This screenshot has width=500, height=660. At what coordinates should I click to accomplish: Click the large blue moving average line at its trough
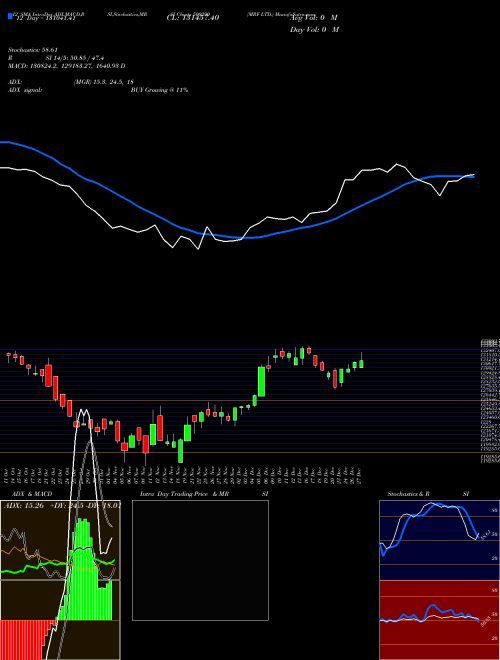[x=246, y=238]
